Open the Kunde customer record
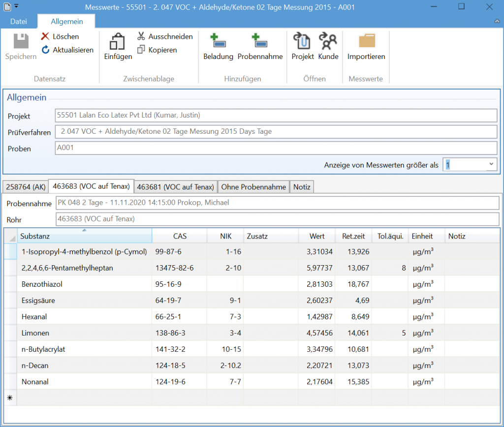Image resolution: width=504 pixels, height=427 pixels. [328, 41]
